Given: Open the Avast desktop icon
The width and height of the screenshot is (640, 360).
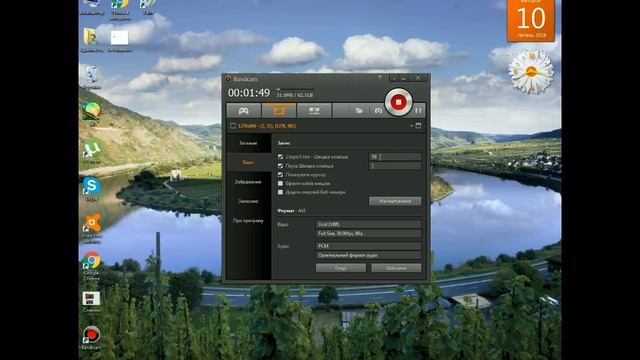Looking at the screenshot, I should click(92, 227).
